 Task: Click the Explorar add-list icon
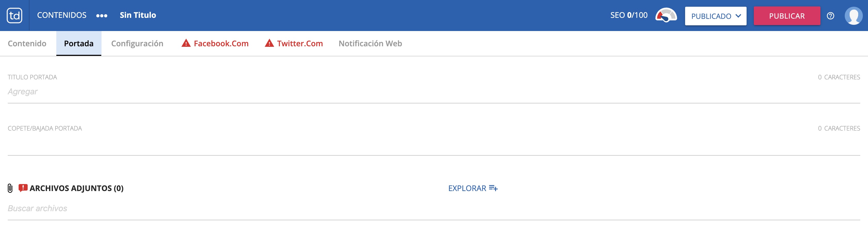click(x=493, y=188)
